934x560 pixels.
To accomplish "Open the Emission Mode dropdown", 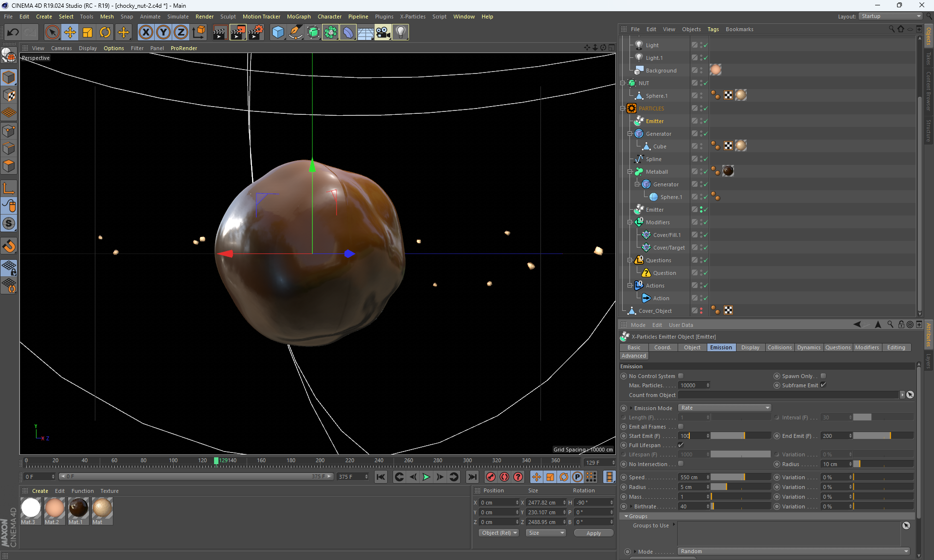I will click(724, 408).
